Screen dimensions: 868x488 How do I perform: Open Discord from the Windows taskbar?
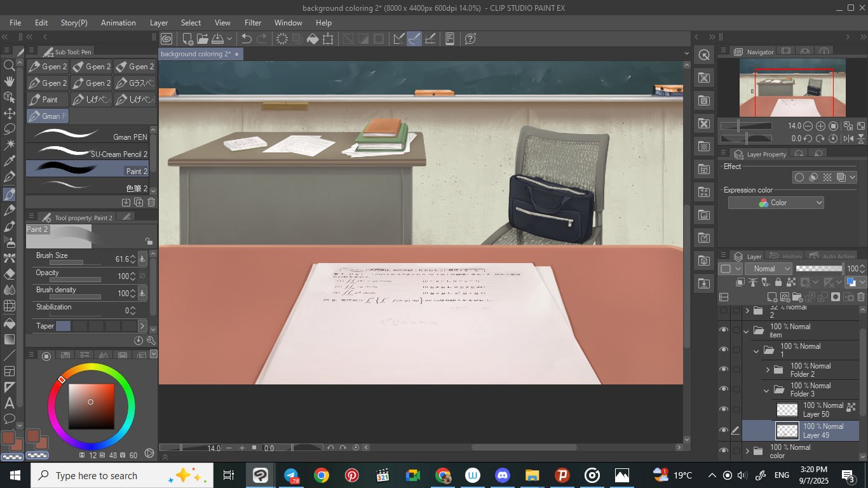tap(503, 475)
